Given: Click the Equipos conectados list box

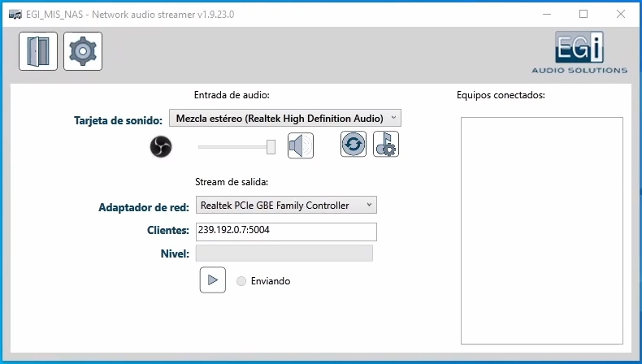Looking at the screenshot, I should coord(542,231).
